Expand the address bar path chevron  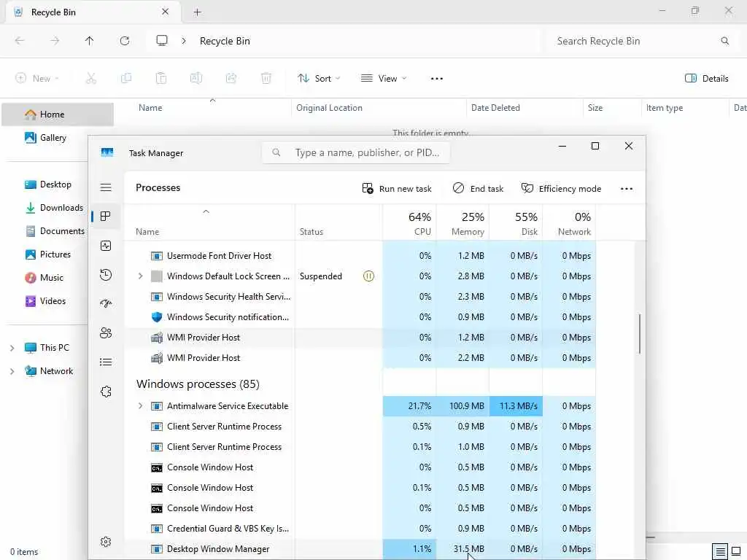184,41
